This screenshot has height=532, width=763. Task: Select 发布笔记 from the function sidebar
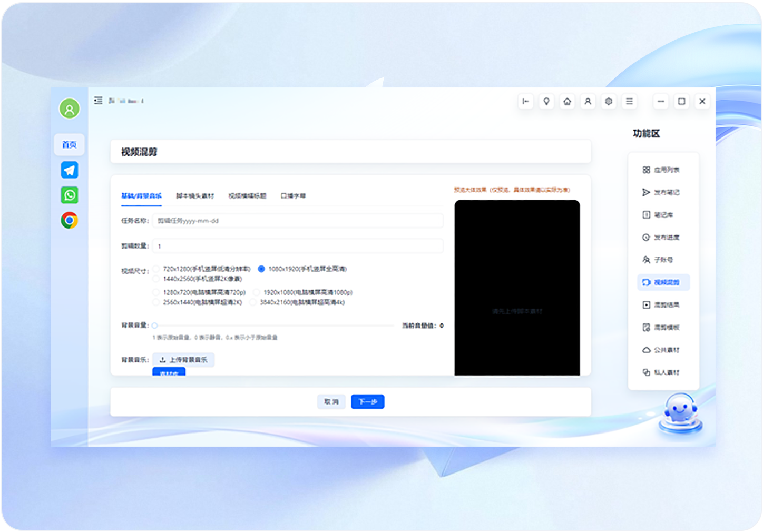(662, 192)
